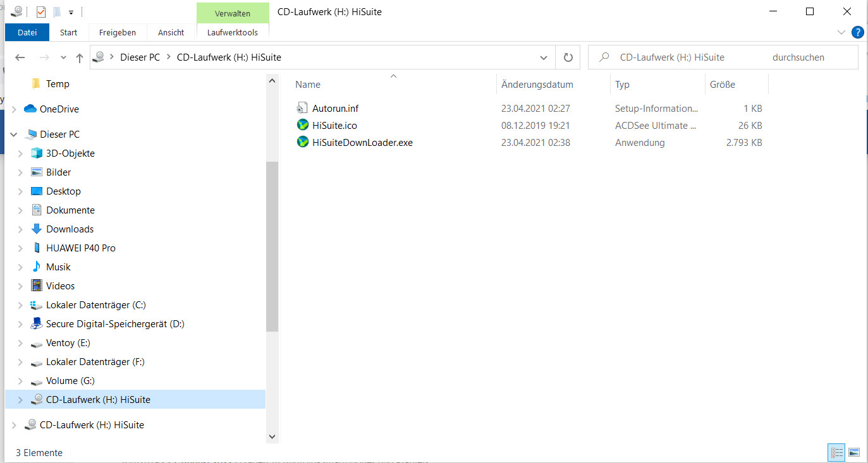
Task: Click the Downloads arrow icon
Action: [x=37, y=229]
